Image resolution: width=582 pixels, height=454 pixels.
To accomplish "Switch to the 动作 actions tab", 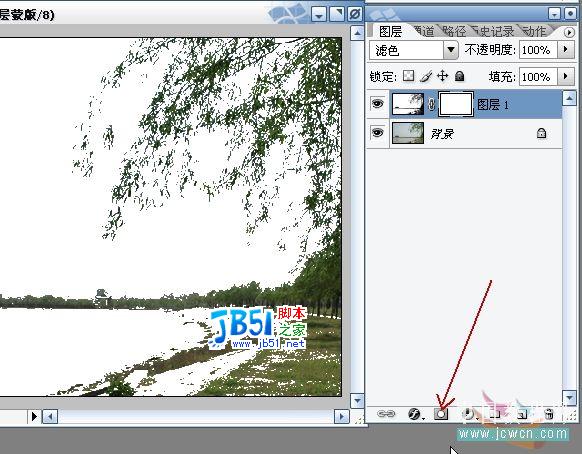I will point(534,32).
